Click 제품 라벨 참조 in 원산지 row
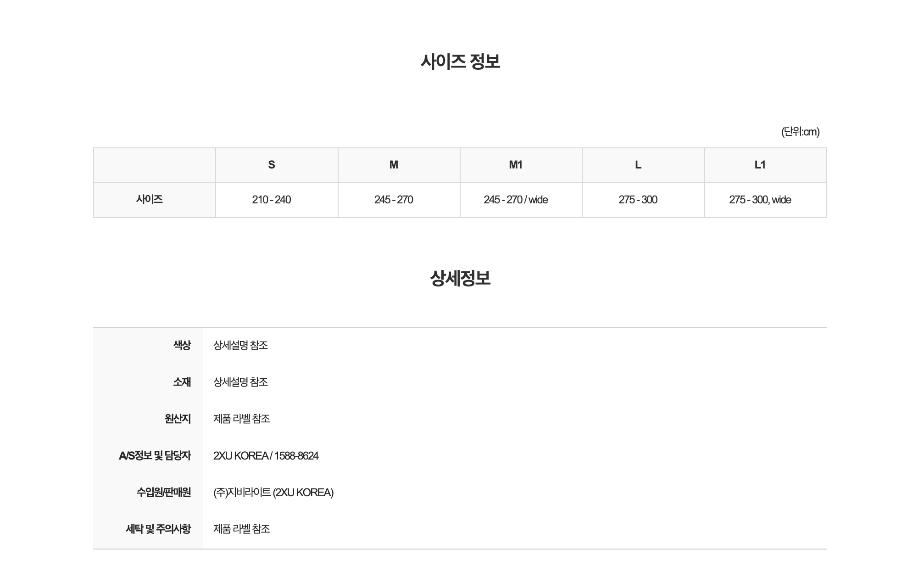 (x=242, y=419)
